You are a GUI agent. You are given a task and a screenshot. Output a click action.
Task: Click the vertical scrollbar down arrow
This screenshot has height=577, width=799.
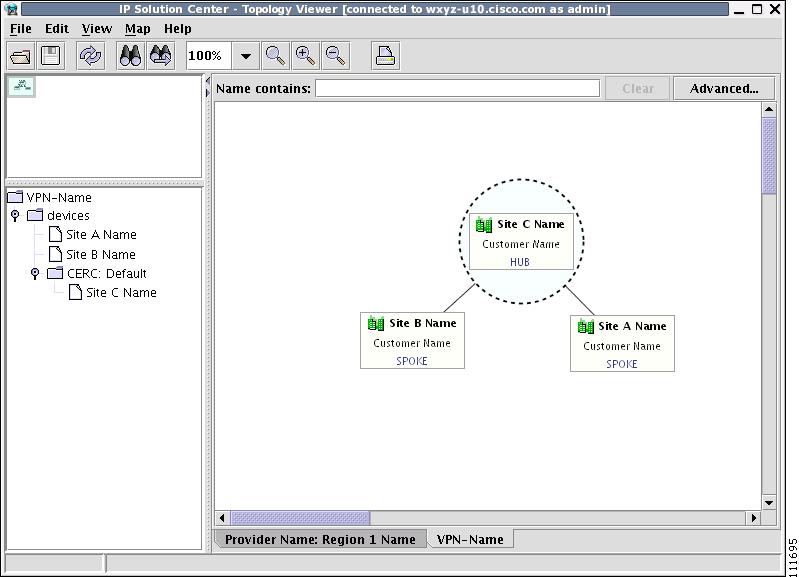769,503
